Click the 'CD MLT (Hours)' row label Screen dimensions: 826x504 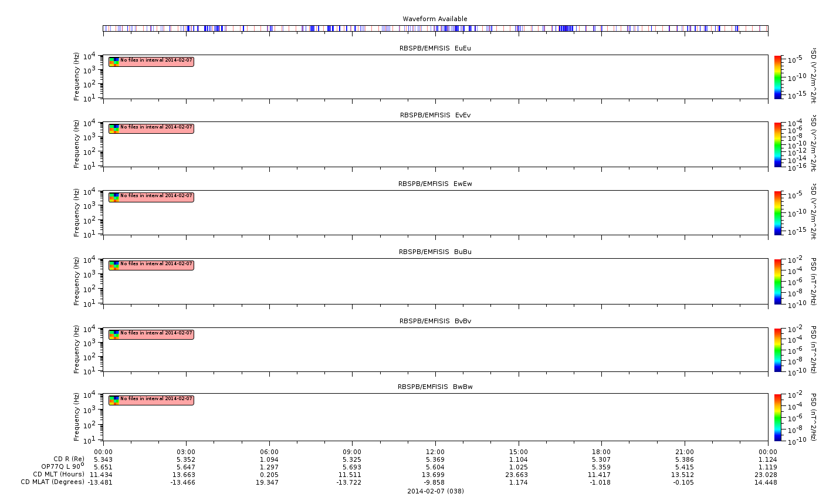point(59,474)
